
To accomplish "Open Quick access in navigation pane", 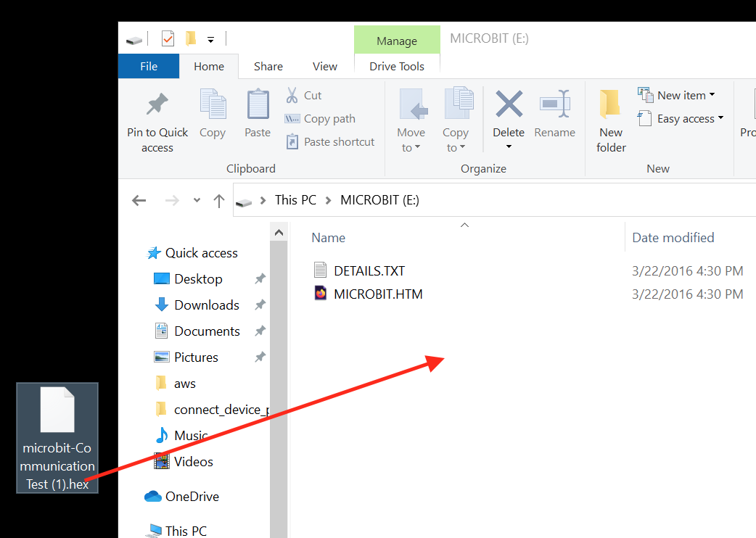I will pos(202,253).
